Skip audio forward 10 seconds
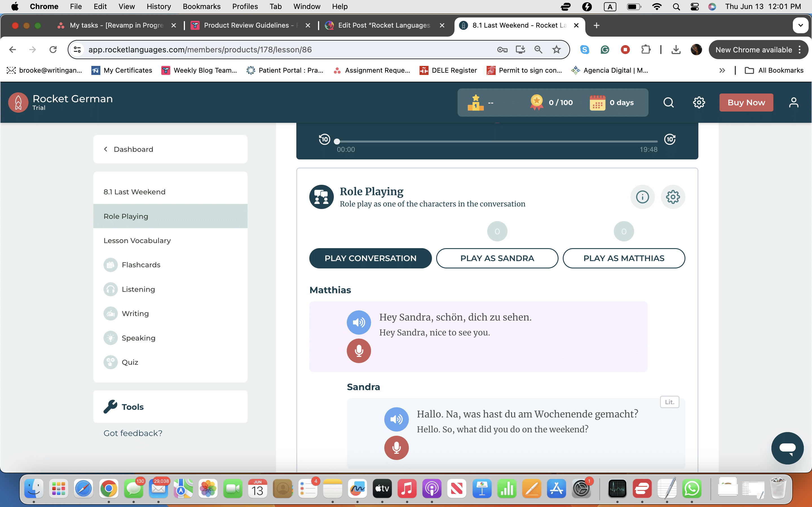The image size is (812, 507). [670, 139]
